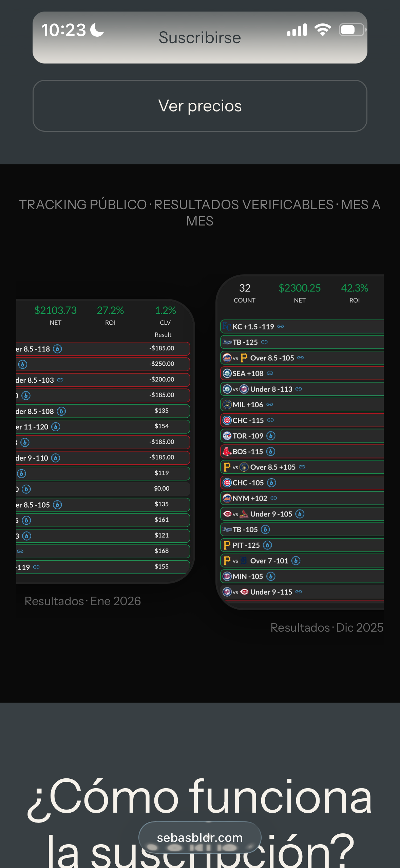
Task: Click the Mets logo on the Over 8.5 -105 row
Action: (x=226, y=358)
